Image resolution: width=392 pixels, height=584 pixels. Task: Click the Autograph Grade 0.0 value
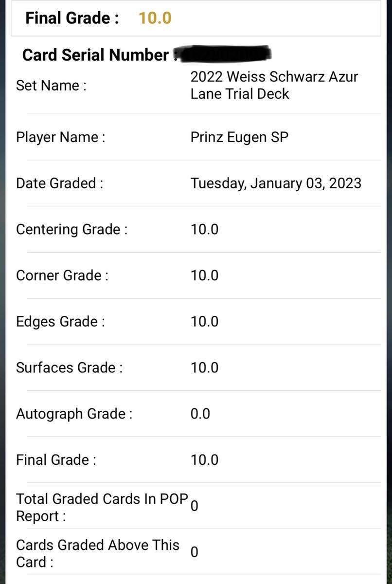200,414
